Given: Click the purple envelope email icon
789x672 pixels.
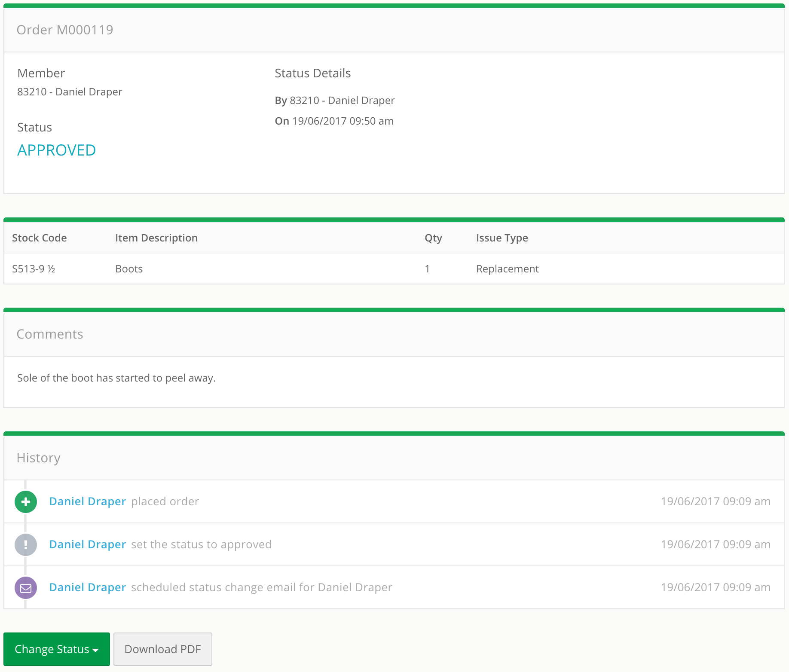Looking at the screenshot, I should click(x=26, y=588).
